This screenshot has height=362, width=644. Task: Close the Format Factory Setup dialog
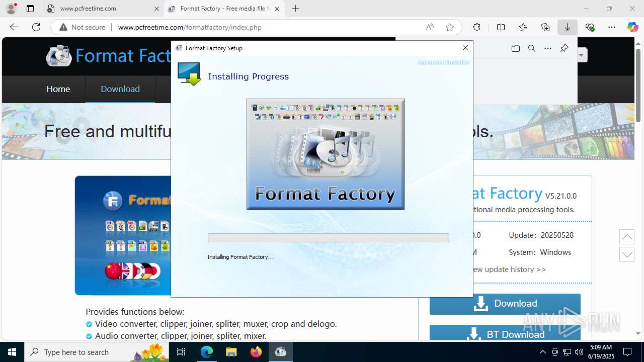coord(465,48)
